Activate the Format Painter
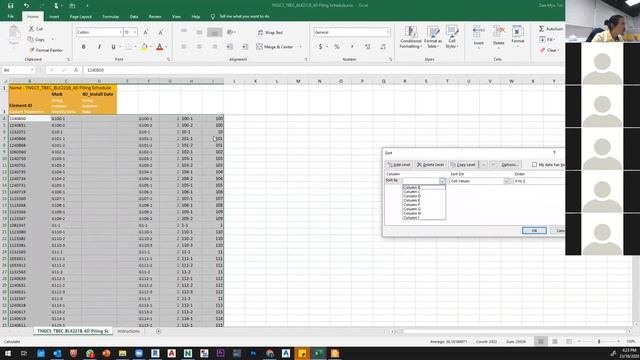The image size is (640, 360). pos(46,50)
